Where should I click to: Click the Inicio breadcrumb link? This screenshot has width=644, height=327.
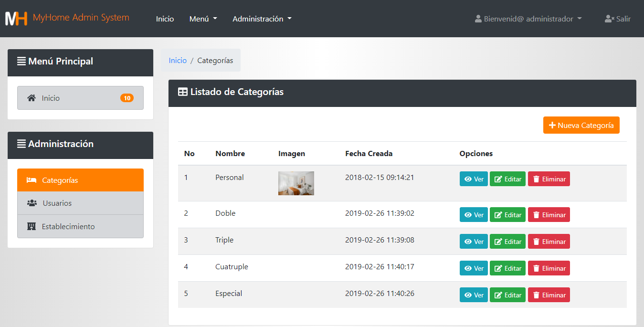tap(178, 60)
